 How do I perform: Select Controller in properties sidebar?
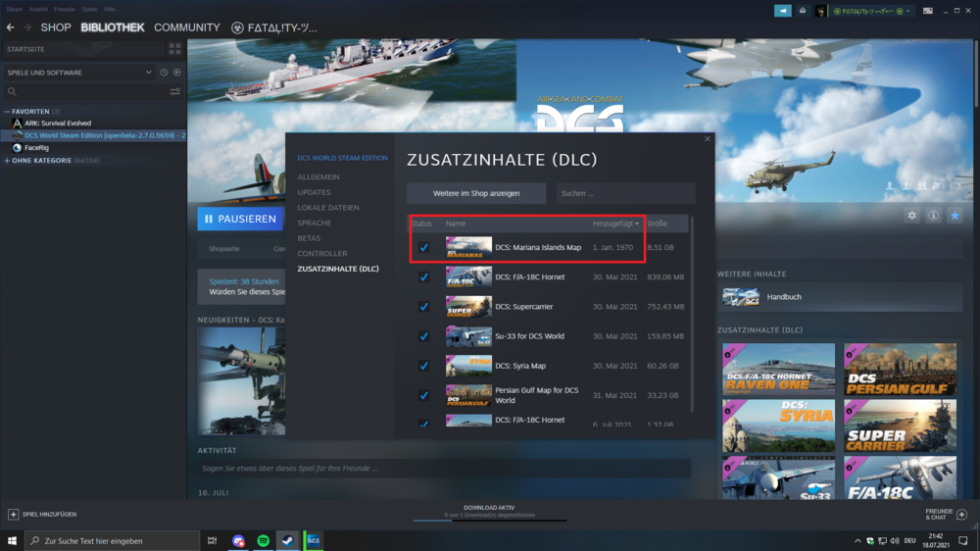click(x=321, y=253)
